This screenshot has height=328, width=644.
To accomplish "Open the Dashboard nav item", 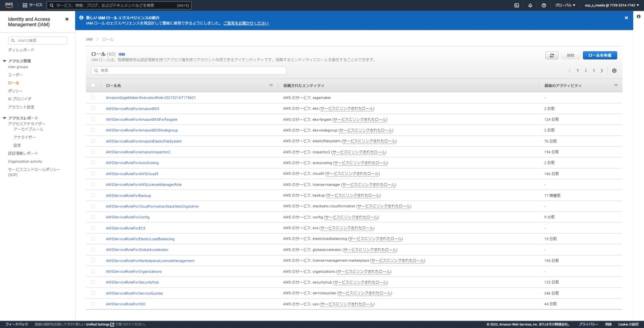I will (21, 50).
